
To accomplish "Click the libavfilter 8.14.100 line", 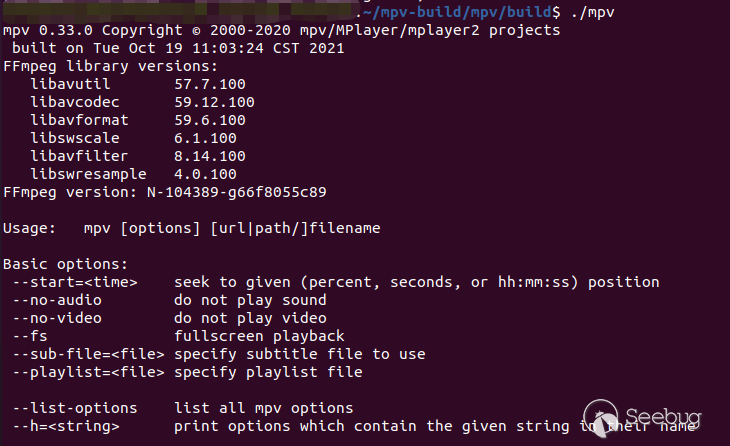I will [x=138, y=156].
